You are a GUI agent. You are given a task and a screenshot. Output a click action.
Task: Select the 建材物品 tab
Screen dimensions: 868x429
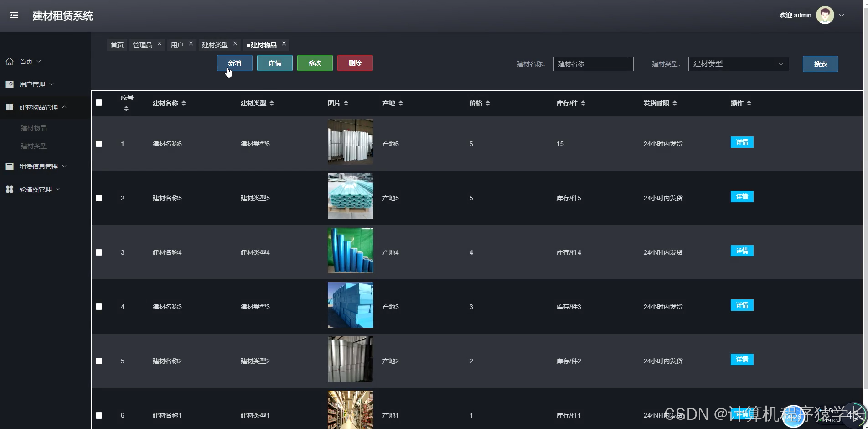click(x=263, y=45)
